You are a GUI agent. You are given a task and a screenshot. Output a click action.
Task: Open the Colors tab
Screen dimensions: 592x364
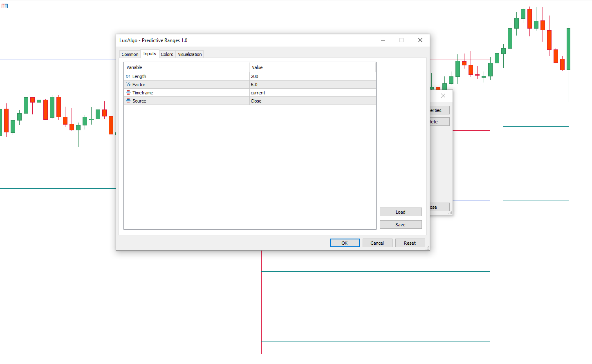pos(167,54)
